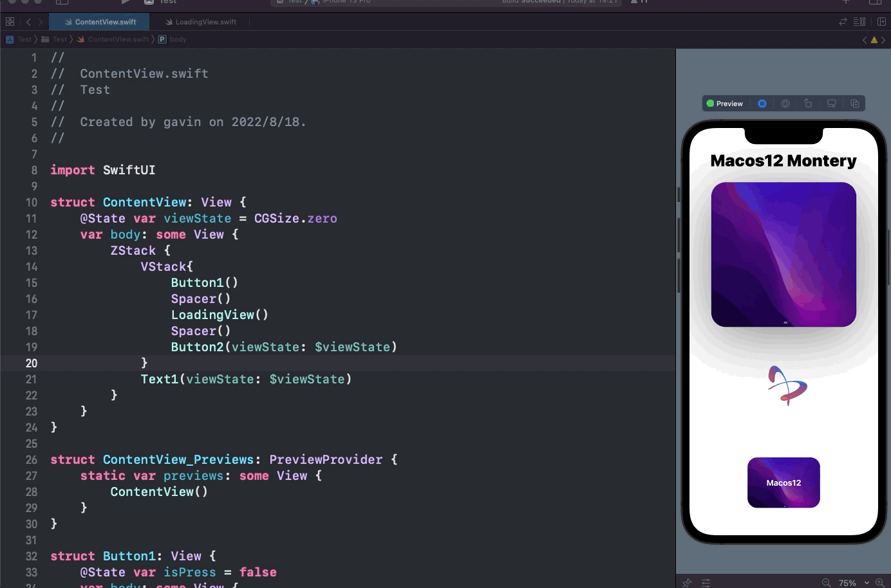Viewport: 891px width, 588px height.
Task: Switch to the ContentView.swift tab
Action: 100,22
